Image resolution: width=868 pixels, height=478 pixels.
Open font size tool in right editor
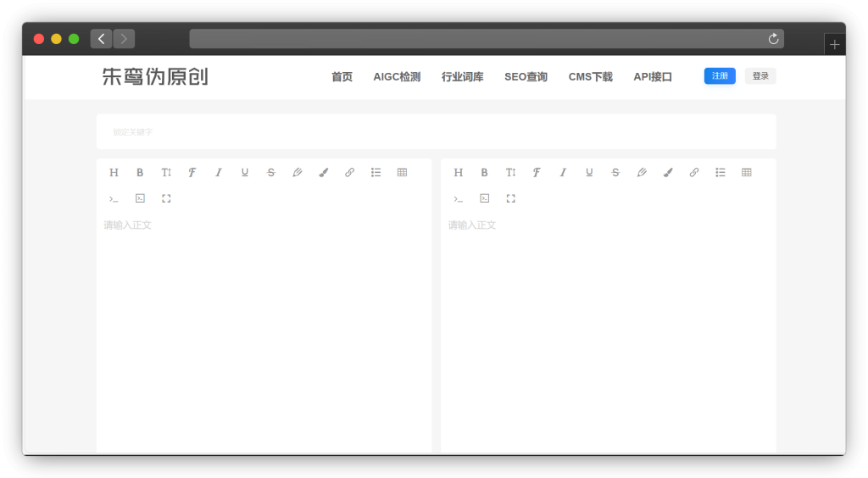[510, 173]
